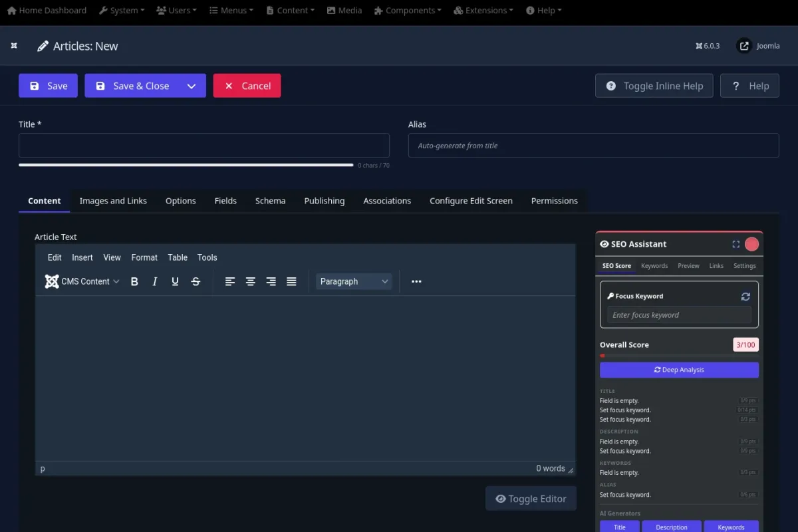Justify the article text alignment
This screenshot has height=532, width=798.
click(x=291, y=281)
